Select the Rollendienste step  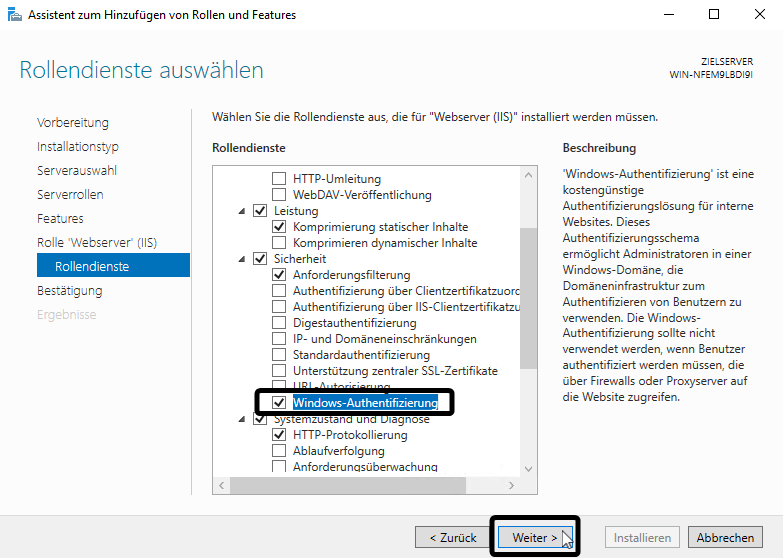[x=113, y=265]
